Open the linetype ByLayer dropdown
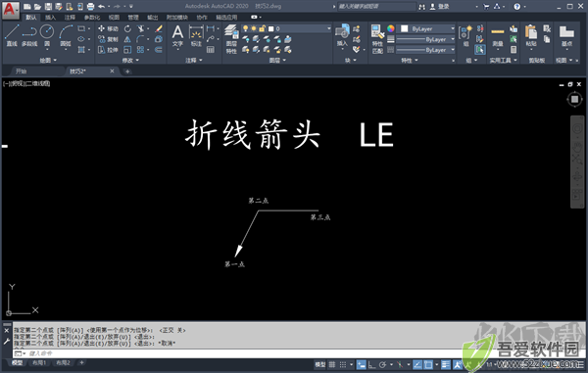Screen dimensions: 588x373 pyautogui.click(x=425, y=50)
